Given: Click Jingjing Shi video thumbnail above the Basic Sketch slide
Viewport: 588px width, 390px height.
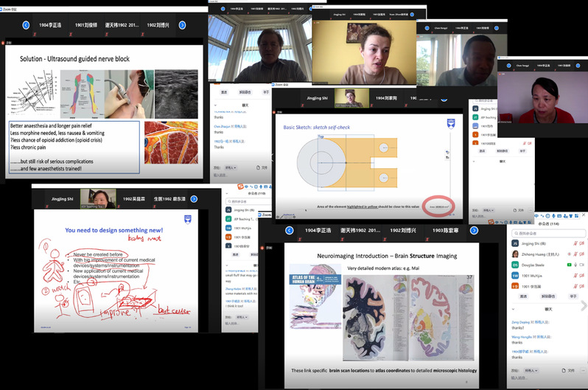Looking at the screenshot, I should pos(351,97).
